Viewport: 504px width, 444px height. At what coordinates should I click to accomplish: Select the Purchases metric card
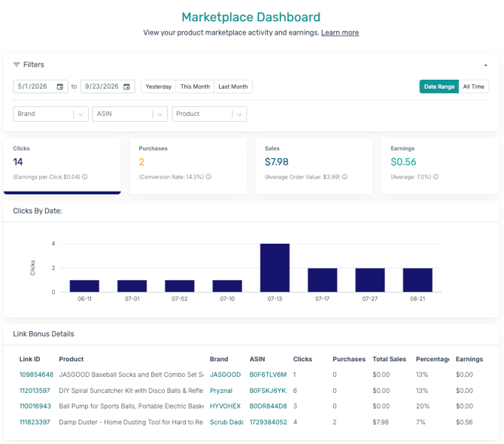(x=188, y=166)
